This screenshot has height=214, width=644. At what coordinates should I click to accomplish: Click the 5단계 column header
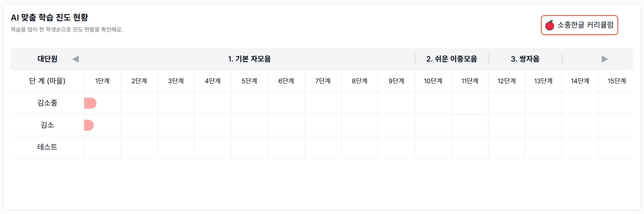249,81
